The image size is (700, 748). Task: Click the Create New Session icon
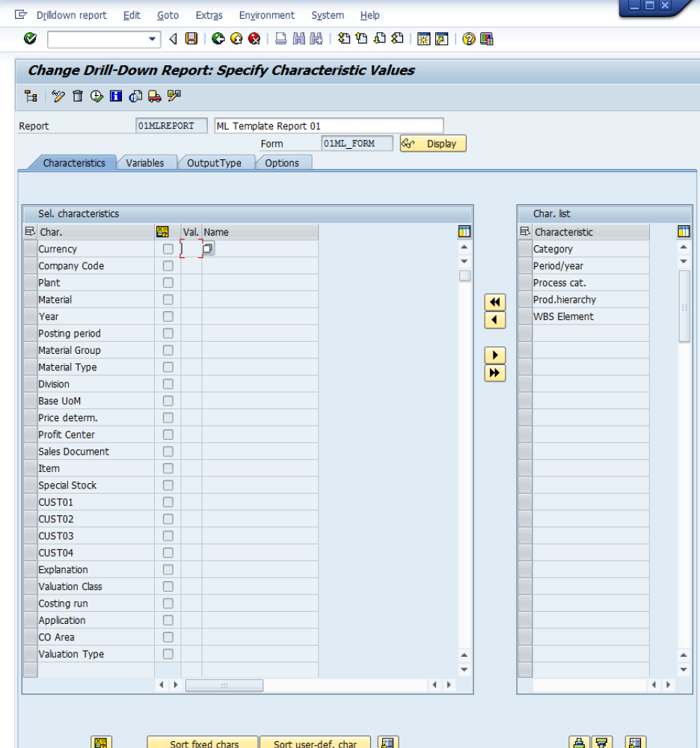(x=423, y=39)
